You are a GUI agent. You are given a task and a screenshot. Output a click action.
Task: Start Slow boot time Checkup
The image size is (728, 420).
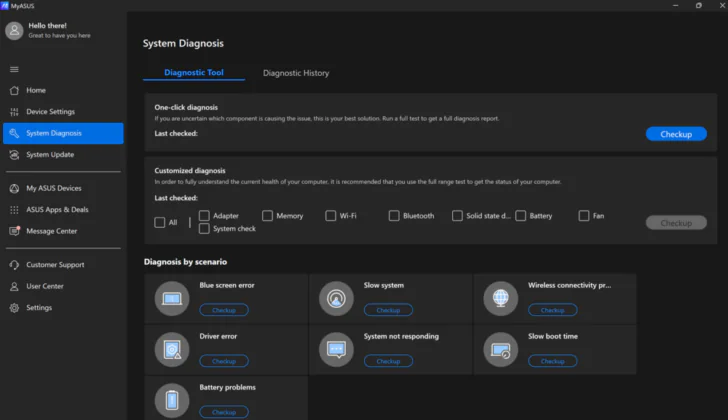coord(552,361)
